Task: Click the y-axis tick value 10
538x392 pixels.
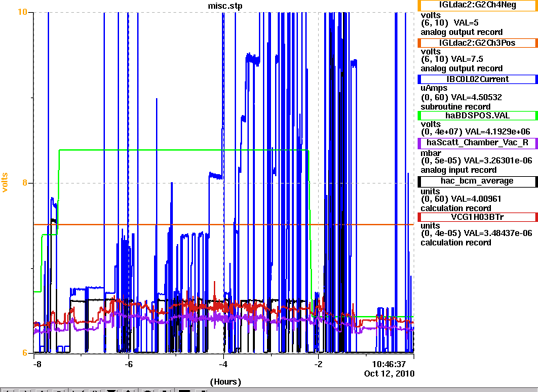Action: coord(22,12)
